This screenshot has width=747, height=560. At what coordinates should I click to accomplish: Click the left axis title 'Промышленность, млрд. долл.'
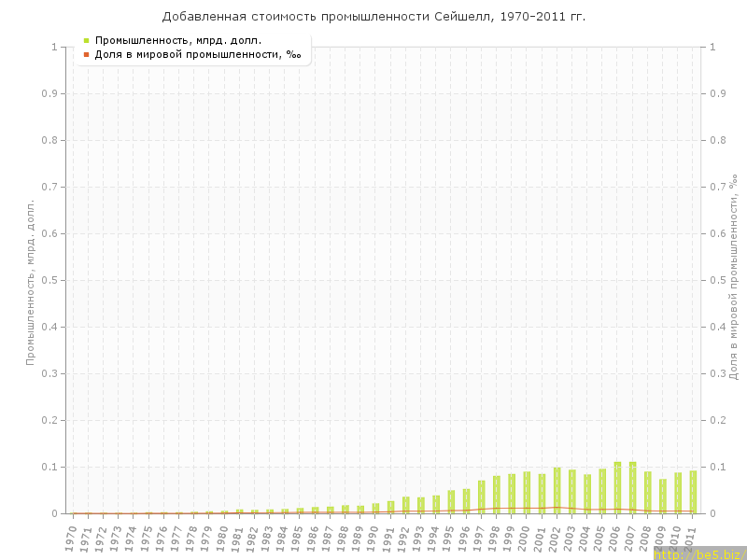tap(30, 280)
